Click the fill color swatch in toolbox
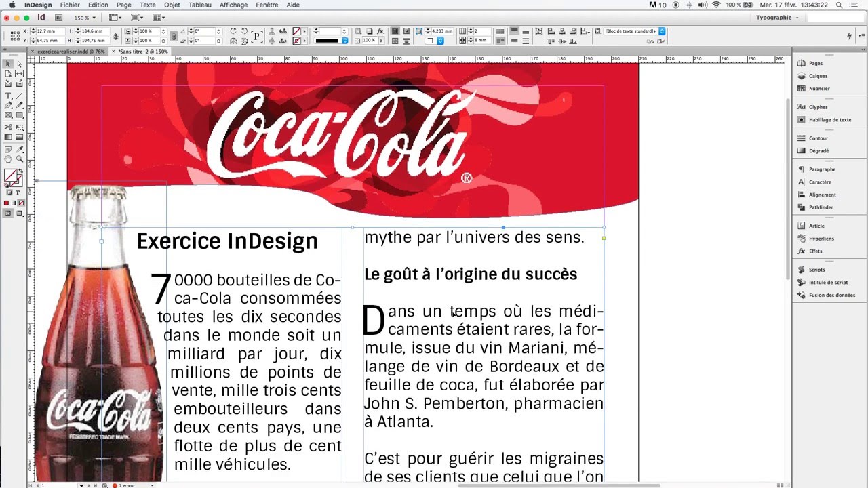 pos(10,176)
